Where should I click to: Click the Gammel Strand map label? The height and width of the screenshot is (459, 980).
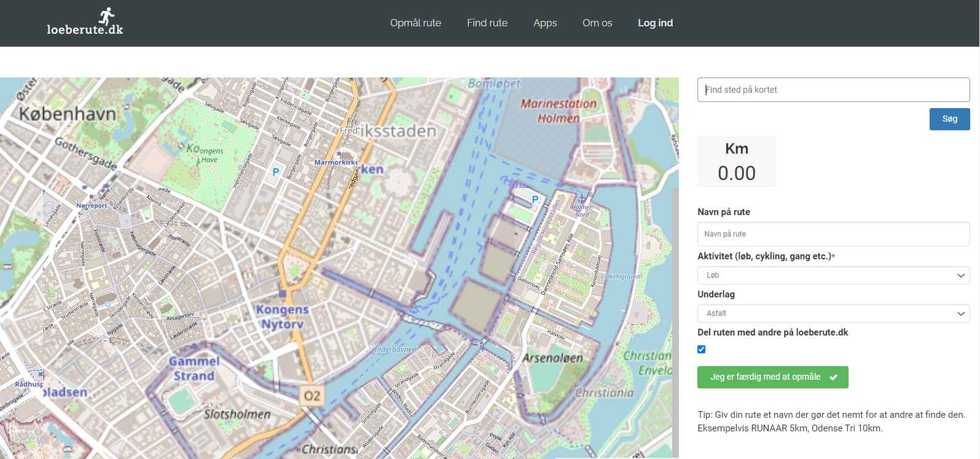coord(194,369)
